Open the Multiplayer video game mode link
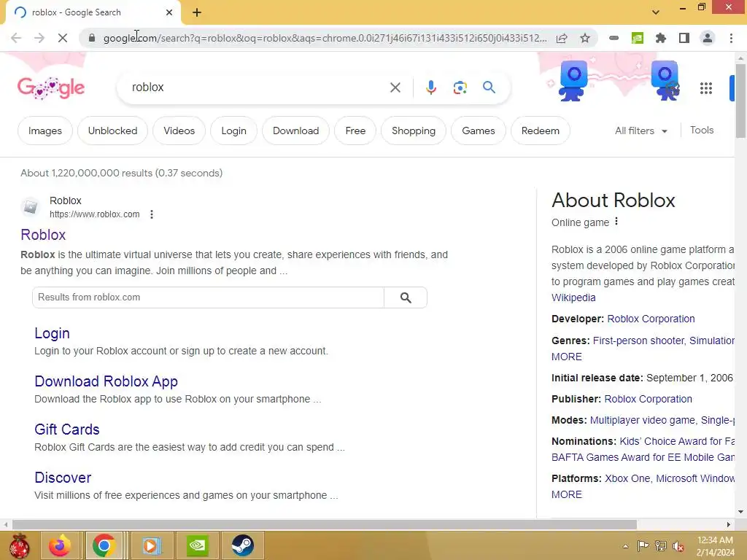The height and width of the screenshot is (560, 747). click(642, 420)
